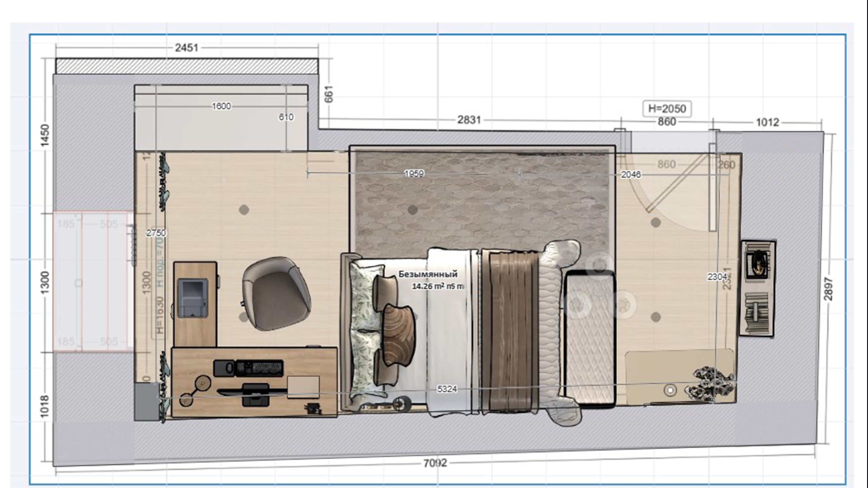The image size is (868, 488).
Task: Click the H=2050 door height label
Action: (x=667, y=109)
